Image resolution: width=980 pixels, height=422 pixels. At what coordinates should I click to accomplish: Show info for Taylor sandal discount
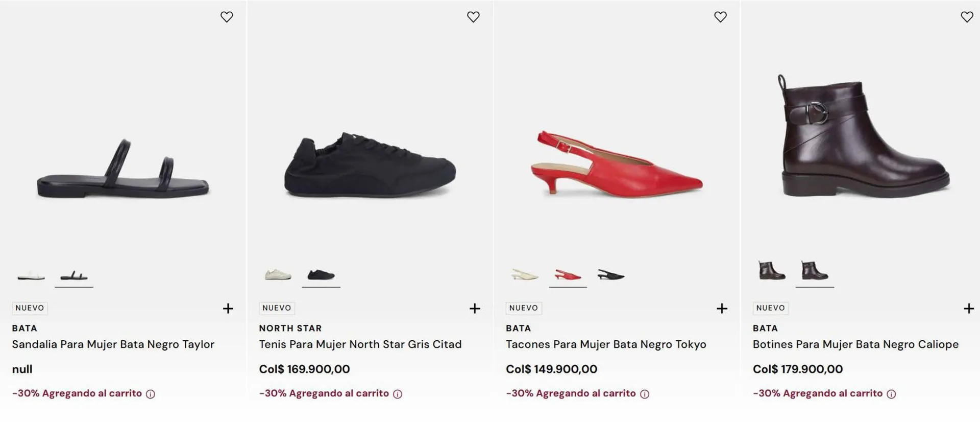(x=151, y=394)
